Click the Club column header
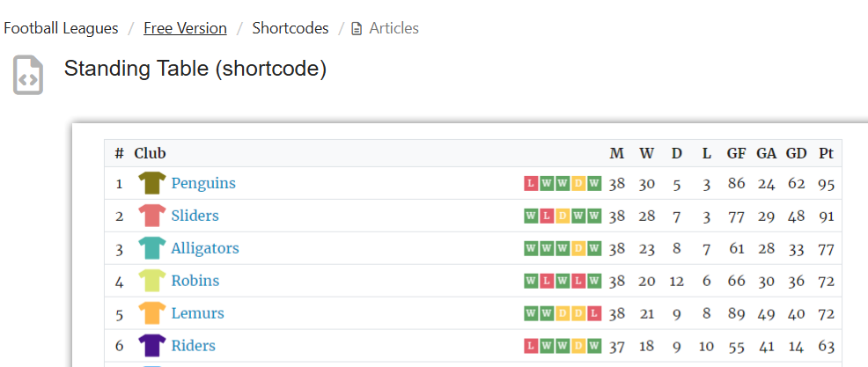Screen dimensions: 868x367 tap(150, 153)
